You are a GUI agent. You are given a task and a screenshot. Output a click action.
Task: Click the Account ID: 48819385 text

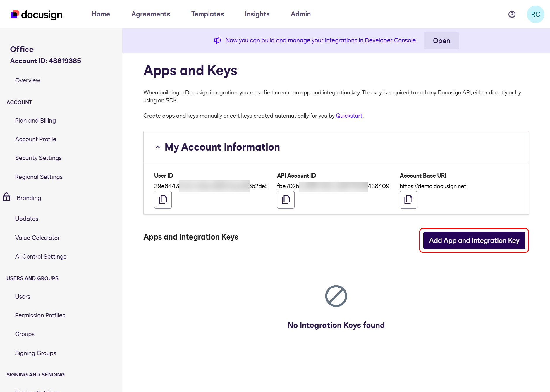point(45,61)
